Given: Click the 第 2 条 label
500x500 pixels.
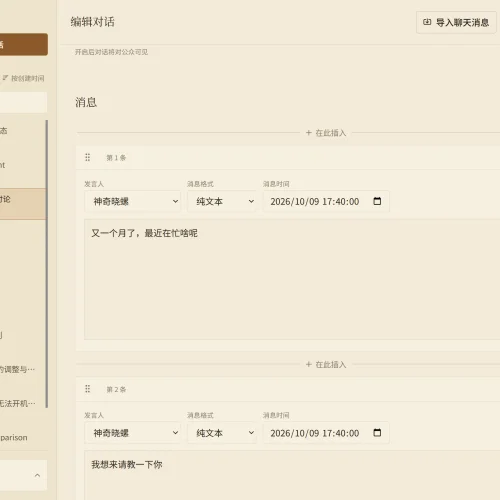Looking at the screenshot, I should click(x=116, y=389).
